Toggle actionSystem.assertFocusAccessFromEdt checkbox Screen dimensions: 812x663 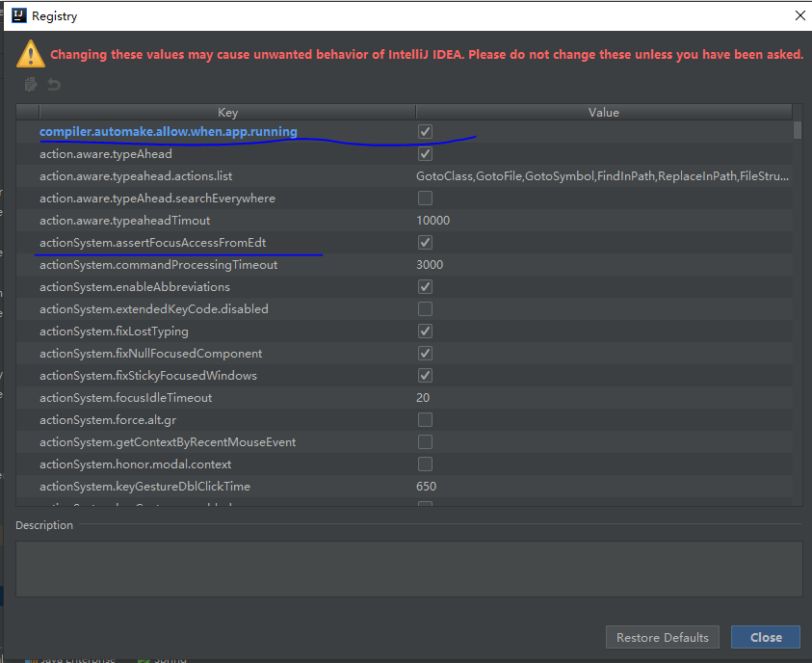425,243
